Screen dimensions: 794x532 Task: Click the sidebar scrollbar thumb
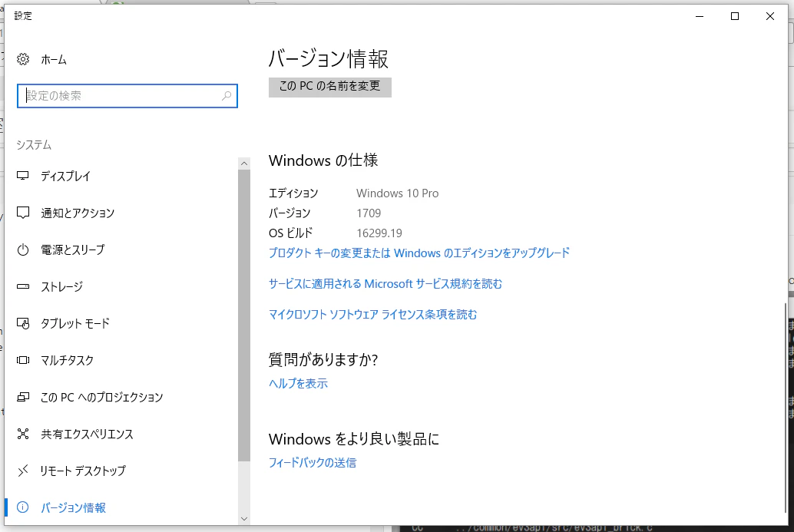click(x=244, y=316)
